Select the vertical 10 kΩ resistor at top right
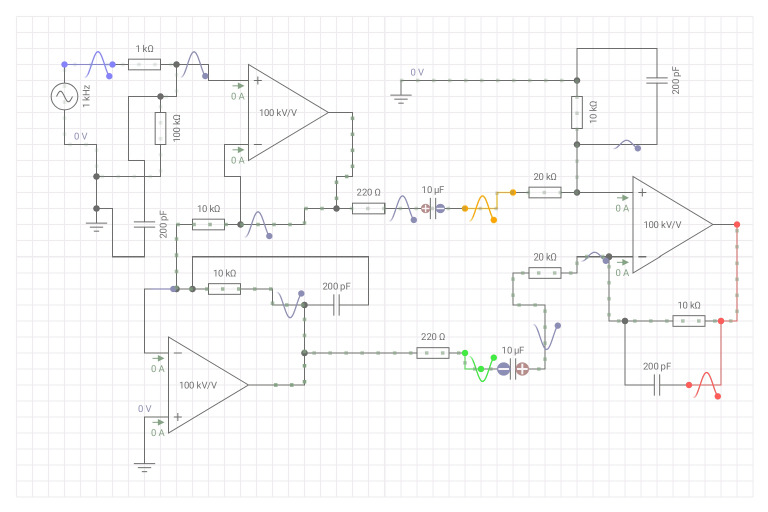The image size is (768, 512). [577, 112]
